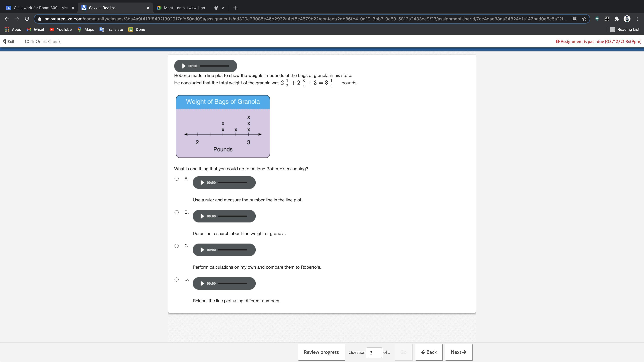Click the play button on option C

(202, 250)
